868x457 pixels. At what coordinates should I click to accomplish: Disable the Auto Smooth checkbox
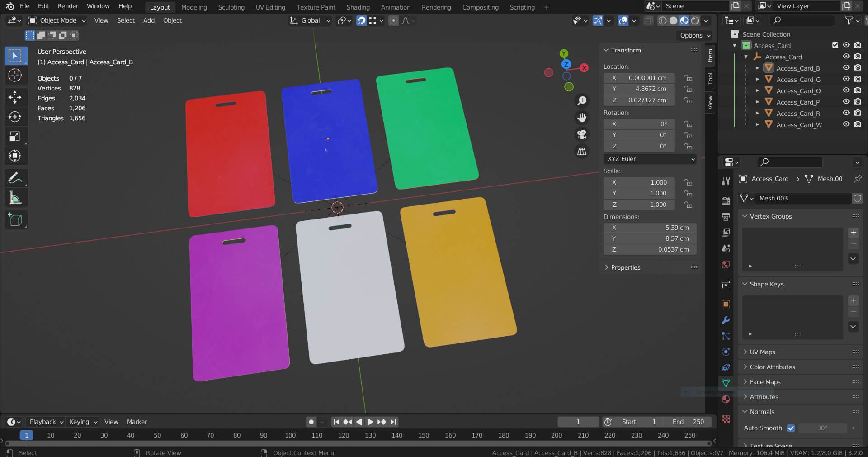click(x=791, y=428)
